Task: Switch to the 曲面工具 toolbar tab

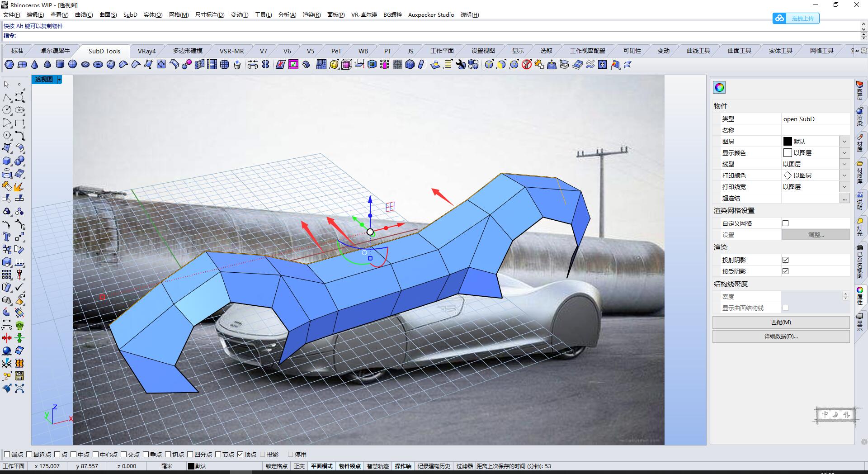Action: (739, 51)
